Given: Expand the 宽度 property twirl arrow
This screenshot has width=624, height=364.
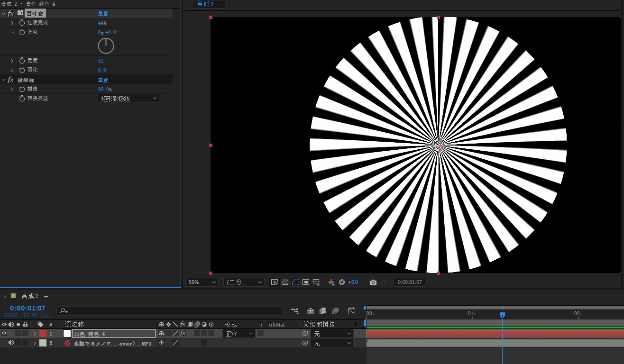Looking at the screenshot, I should (x=12, y=61).
